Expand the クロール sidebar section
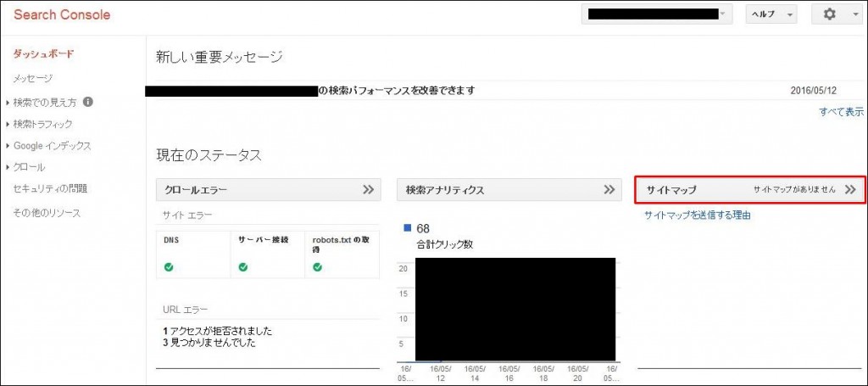868x386 pixels. point(29,167)
